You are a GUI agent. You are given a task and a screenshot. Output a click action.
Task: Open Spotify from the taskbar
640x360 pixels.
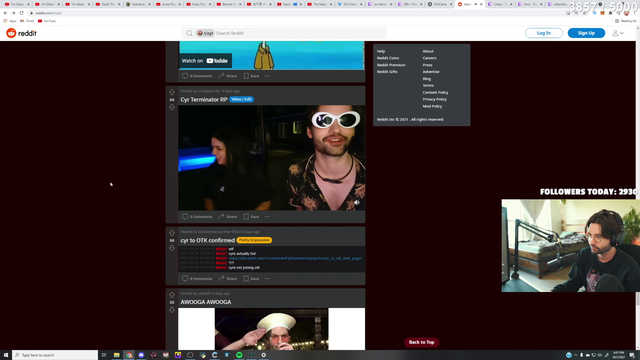(x=239, y=355)
